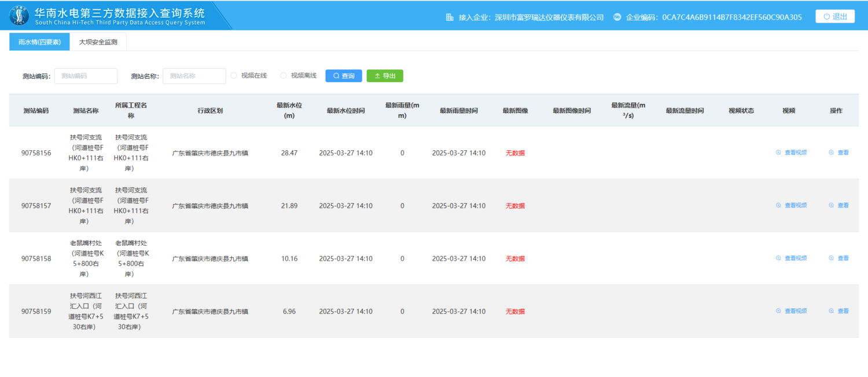Focus the 测站编码 input field

pyautogui.click(x=86, y=76)
